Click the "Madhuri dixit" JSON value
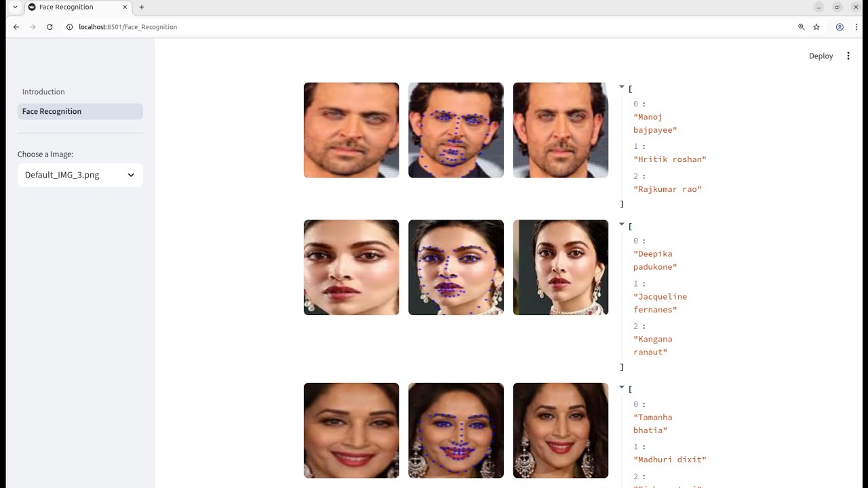This screenshot has height=488, width=868. [670, 460]
